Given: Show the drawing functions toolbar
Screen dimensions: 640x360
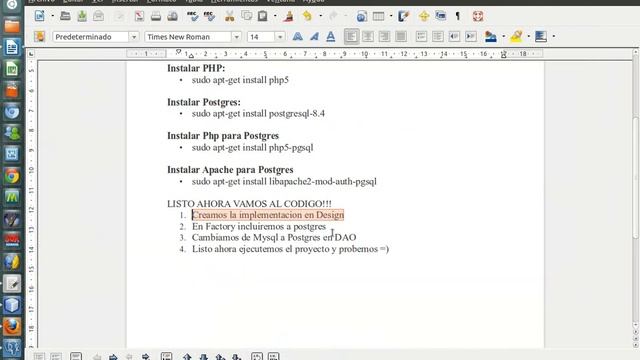Looking at the screenshot, I should [404, 16].
